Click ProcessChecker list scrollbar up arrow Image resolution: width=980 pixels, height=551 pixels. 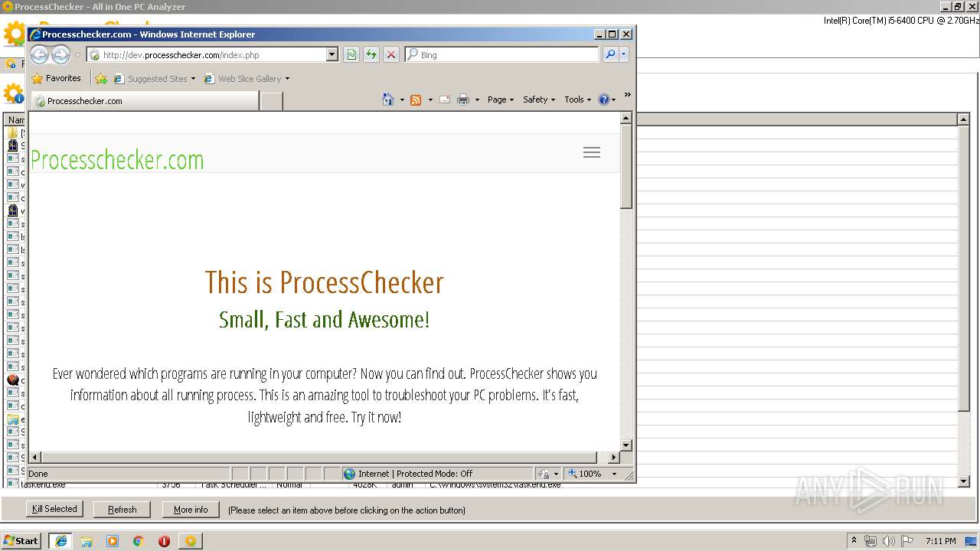(x=964, y=119)
